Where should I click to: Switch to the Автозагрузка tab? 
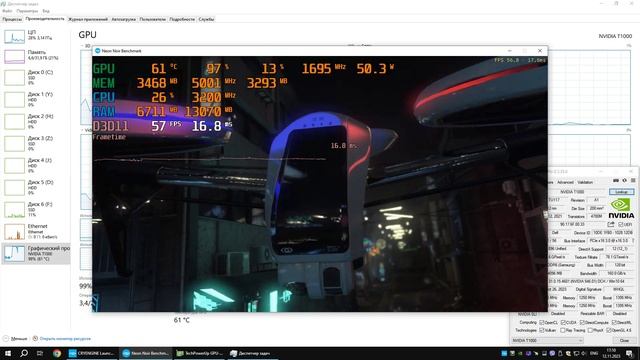point(123,19)
